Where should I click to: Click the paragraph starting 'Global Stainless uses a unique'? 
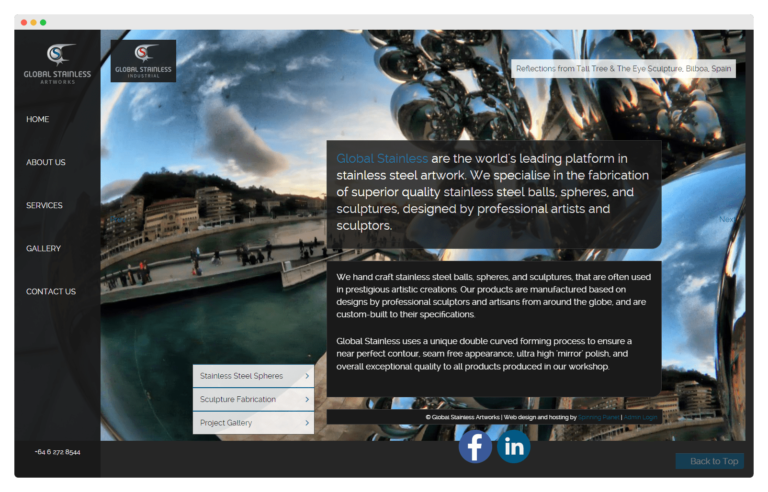[x=484, y=354]
